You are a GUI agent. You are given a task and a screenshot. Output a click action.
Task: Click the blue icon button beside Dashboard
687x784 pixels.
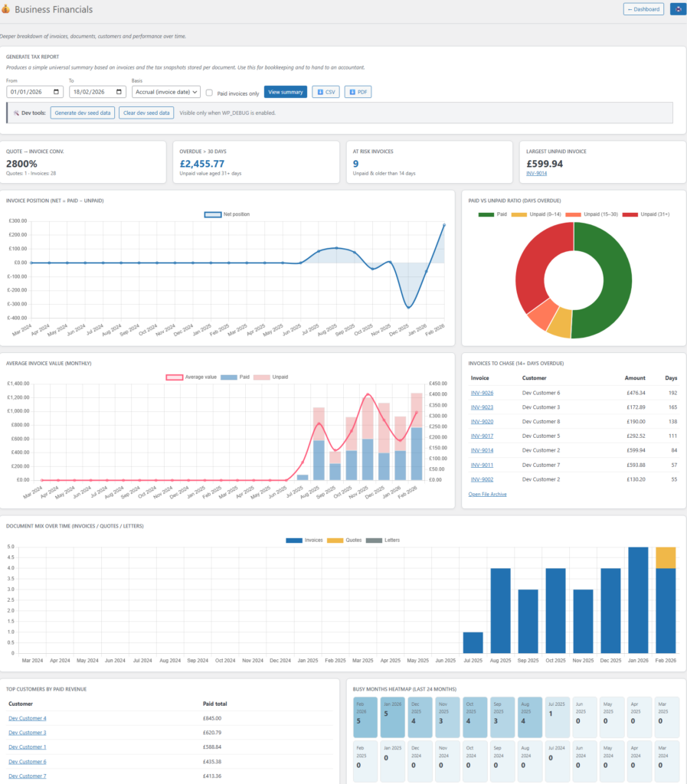click(x=677, y=9)
